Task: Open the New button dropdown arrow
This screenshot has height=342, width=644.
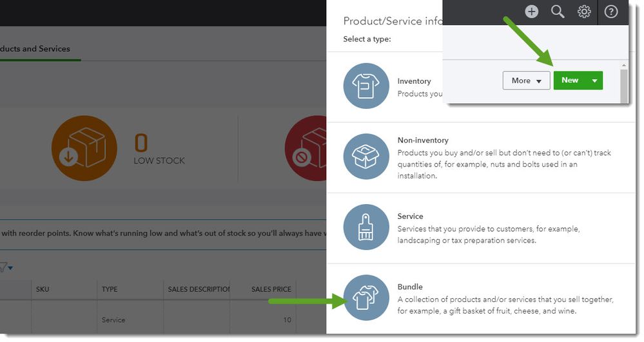Action: coord(594,81)
